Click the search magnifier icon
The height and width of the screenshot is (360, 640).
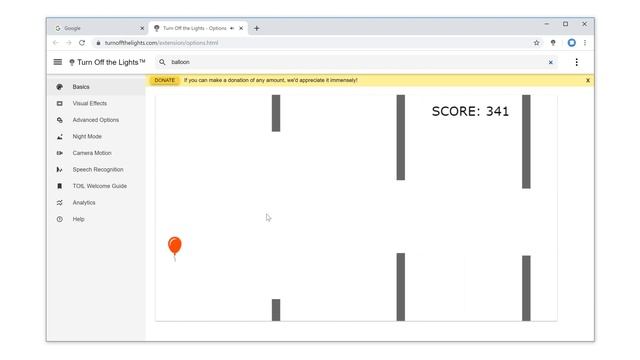162,62
